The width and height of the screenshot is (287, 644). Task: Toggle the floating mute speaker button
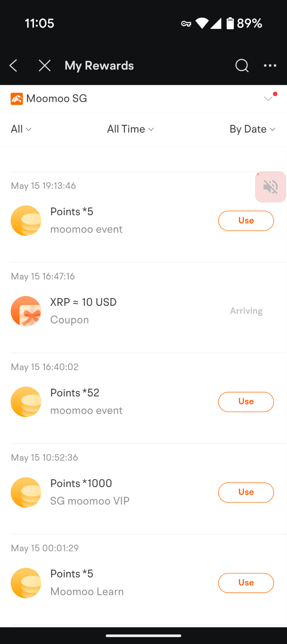(x=271, y=187)
